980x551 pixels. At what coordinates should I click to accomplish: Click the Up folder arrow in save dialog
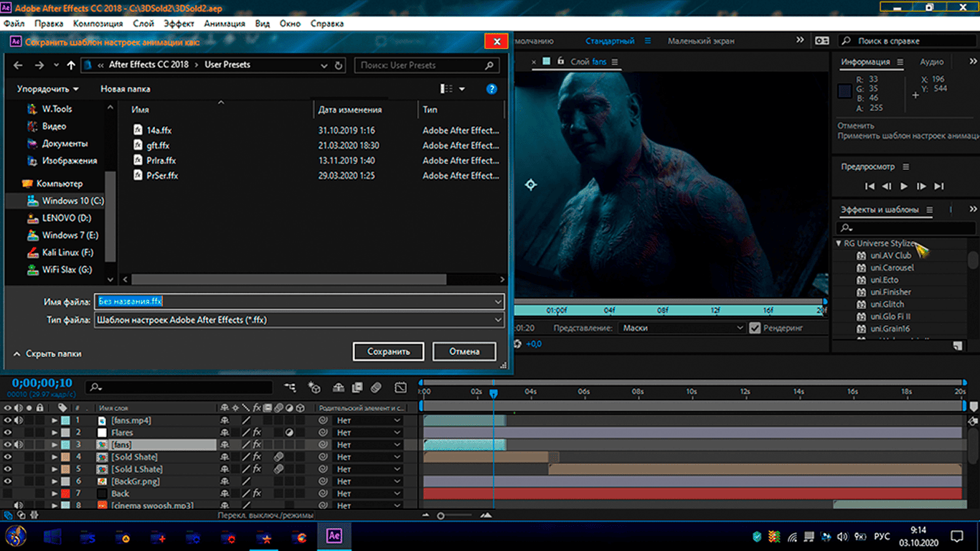pyautogui.click(x=70, y=65)
